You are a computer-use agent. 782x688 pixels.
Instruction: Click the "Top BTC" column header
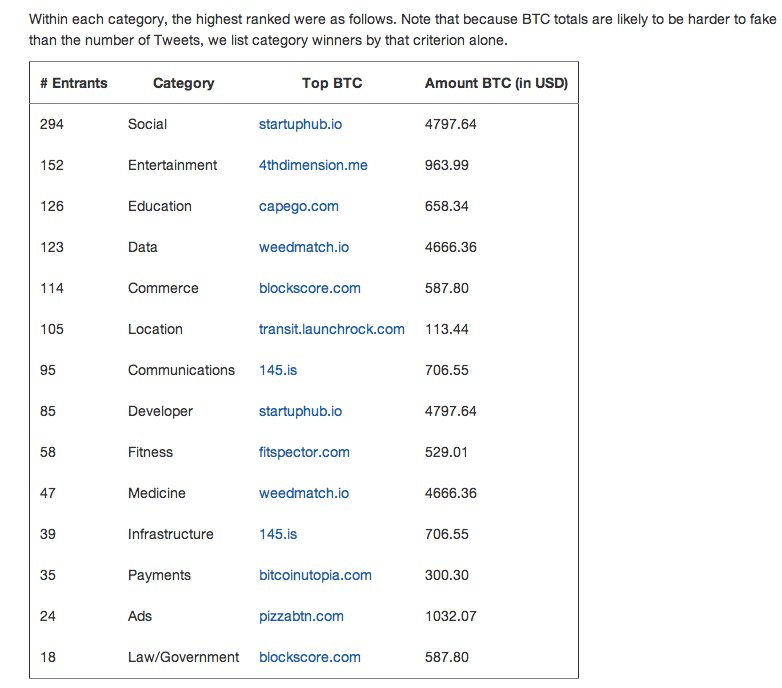point(332,83)
